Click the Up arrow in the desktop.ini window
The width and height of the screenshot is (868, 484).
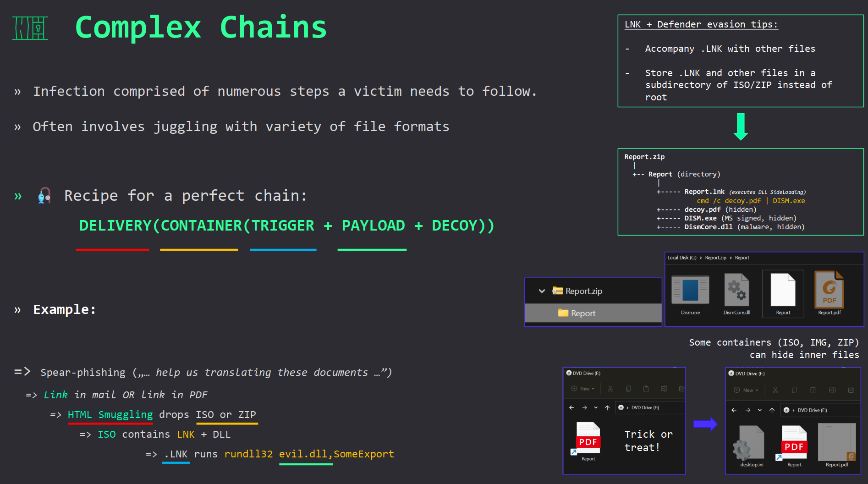click(x=772, y=410)
